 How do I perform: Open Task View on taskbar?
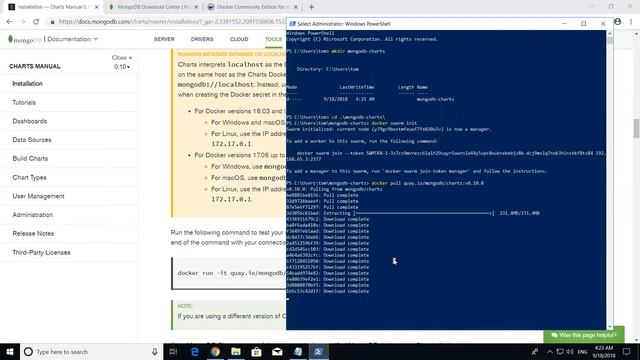pos(173,351)
